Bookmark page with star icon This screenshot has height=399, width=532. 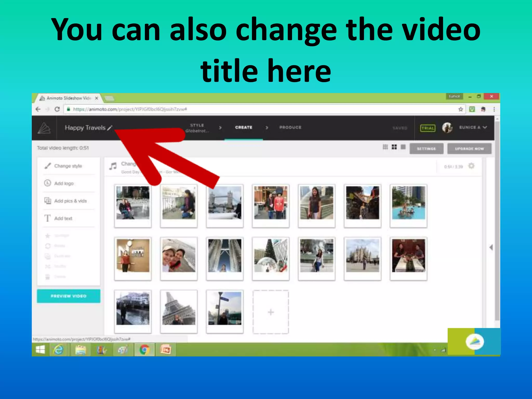click(x=461, y=109)
